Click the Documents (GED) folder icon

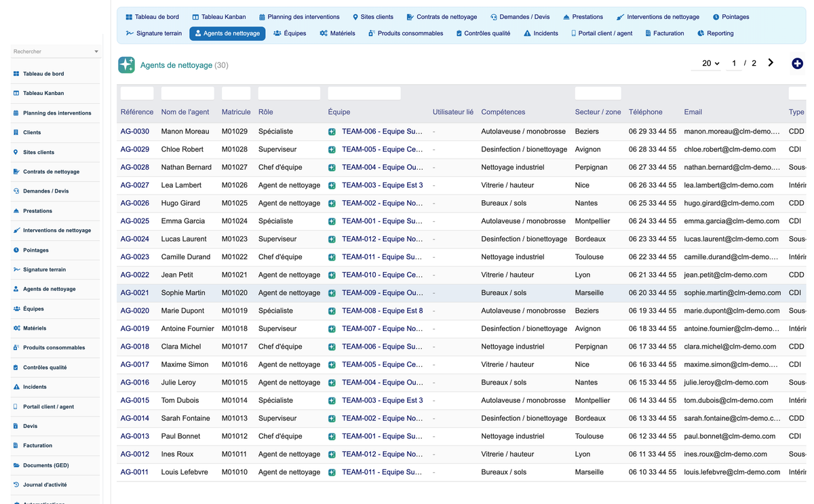[16, 465]
